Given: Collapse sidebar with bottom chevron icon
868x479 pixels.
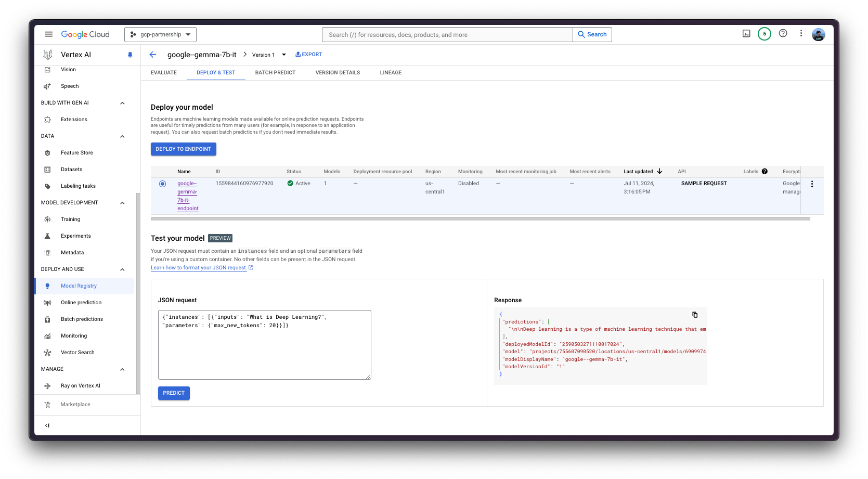Looking at the screenshot, I should pyautogui.click(x=47, y=425).
